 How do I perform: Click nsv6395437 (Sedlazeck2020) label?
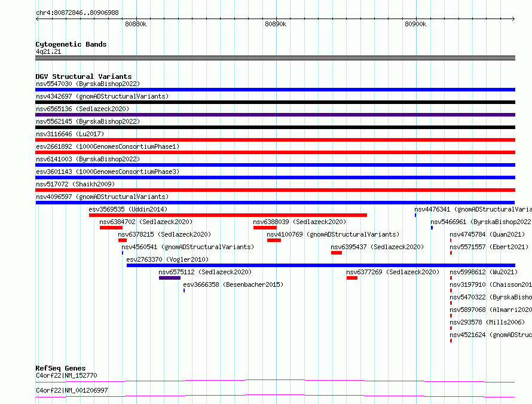coord(377,247)
